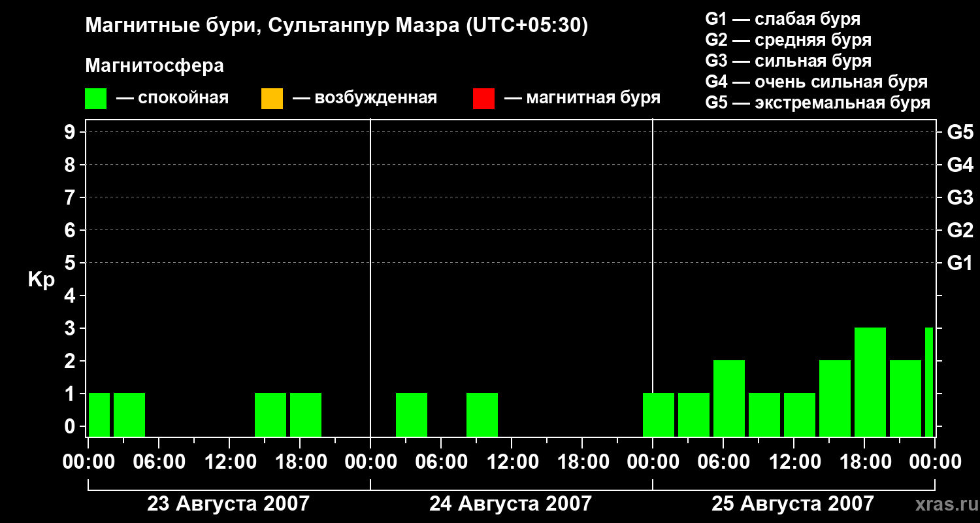Click the 'G5 — экстремальная буря' legend entry
The width and height of the screenshot is (980, 523).
pos(817,103)
